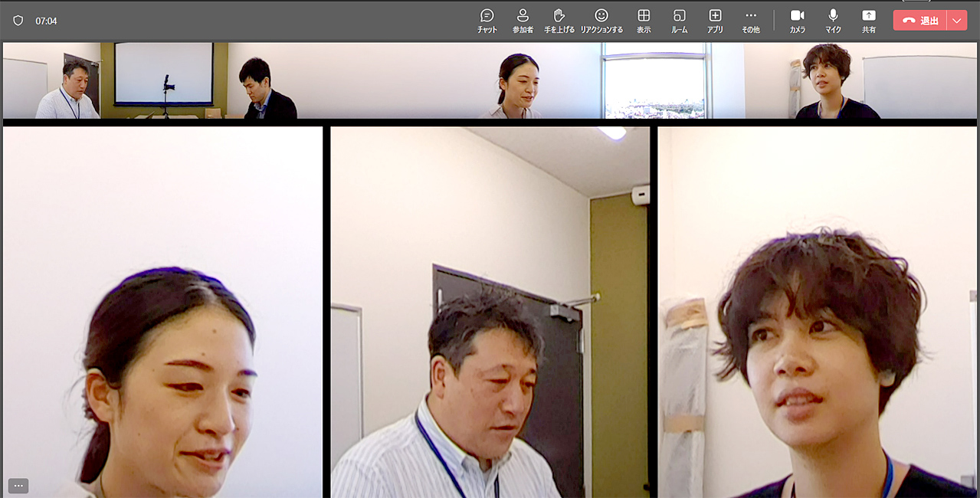
Task: Click the ellipsis button on the video tile
Action: click(x=18, y=486)
